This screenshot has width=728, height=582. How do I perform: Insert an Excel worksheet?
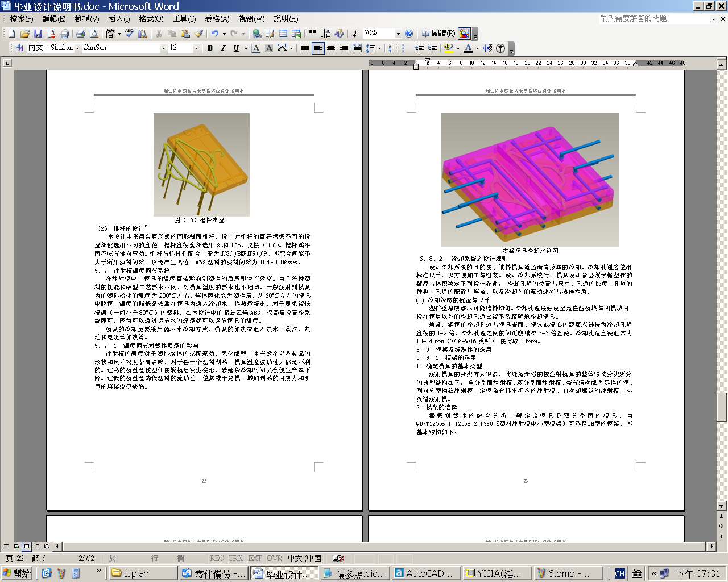click(296, 34)
